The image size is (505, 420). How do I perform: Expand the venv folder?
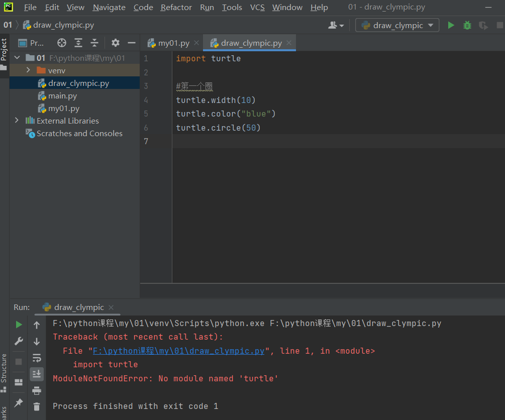(x=28, y=70)
